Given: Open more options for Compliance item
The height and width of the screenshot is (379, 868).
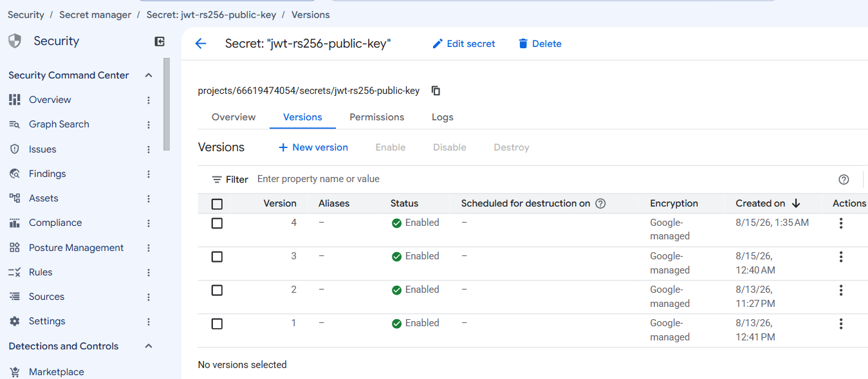Looking at the screenshot, I should tap(149, 223).
